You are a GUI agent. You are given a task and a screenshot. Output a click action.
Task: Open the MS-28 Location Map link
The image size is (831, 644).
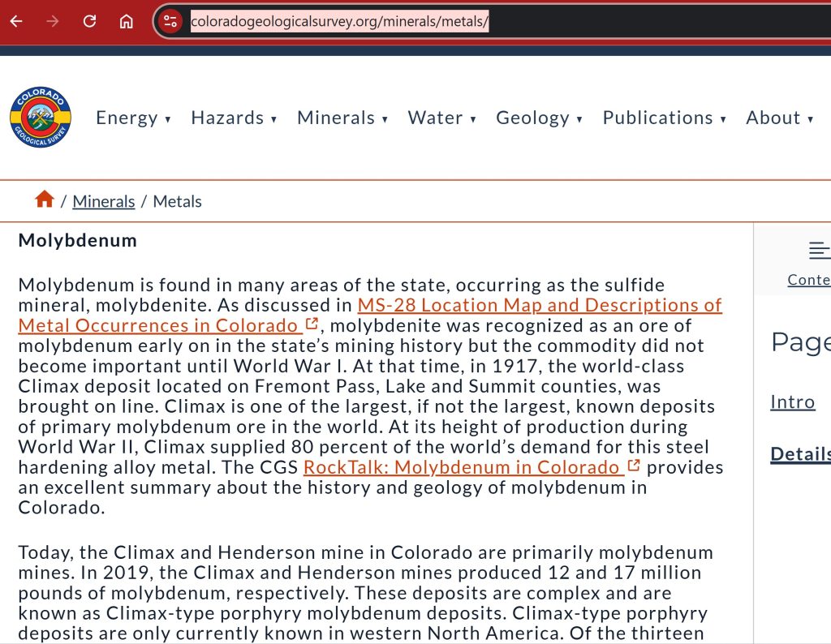point(539,306)
